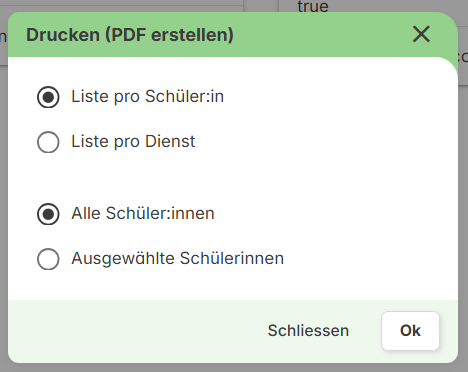Enable the 'Alle Schüler:innen' radio option
Screen dimensions: 468x372
(x=48, y=214)
